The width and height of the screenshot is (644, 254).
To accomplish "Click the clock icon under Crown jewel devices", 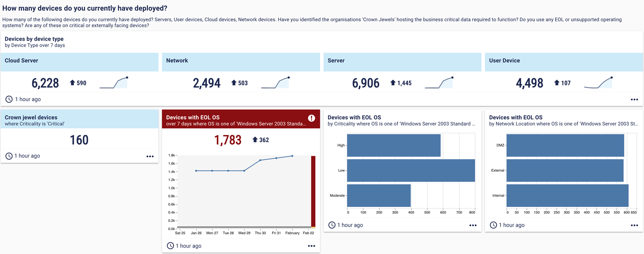I will tap(9, 156).
